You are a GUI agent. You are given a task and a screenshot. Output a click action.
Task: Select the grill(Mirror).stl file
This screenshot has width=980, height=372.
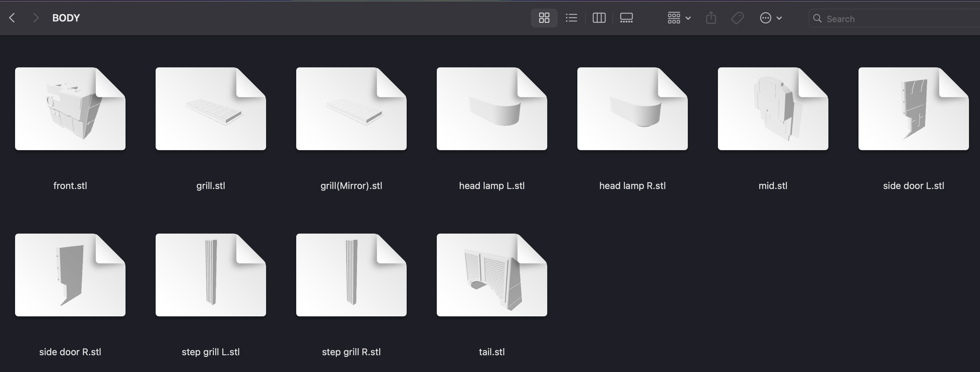coord(351,109)
